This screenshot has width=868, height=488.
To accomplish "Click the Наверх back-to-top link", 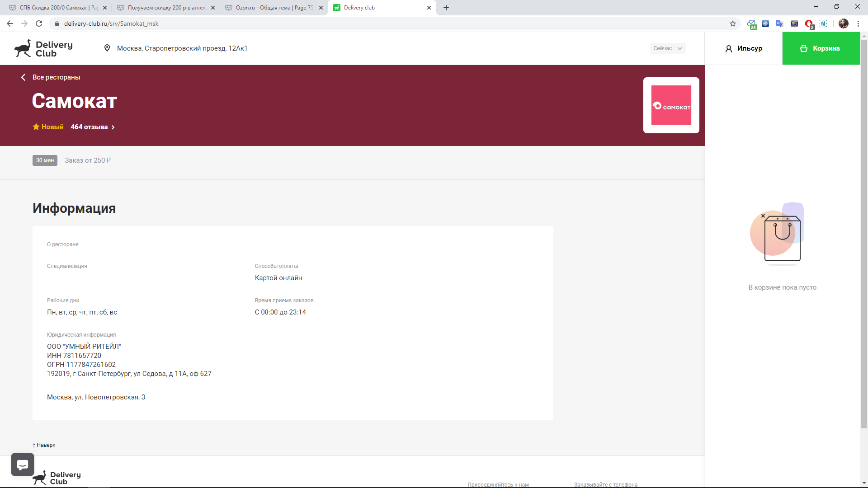I will click(x=44, y=445).
